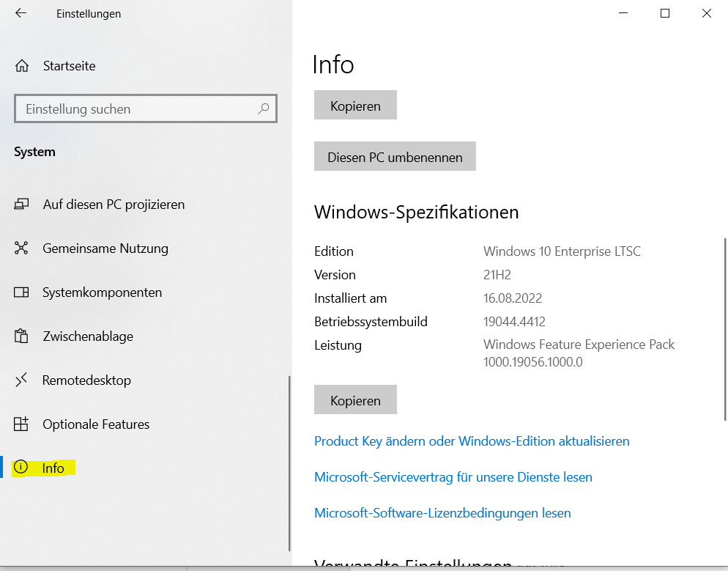Click the main Info page vertical scrollbar

coord(724,330)
